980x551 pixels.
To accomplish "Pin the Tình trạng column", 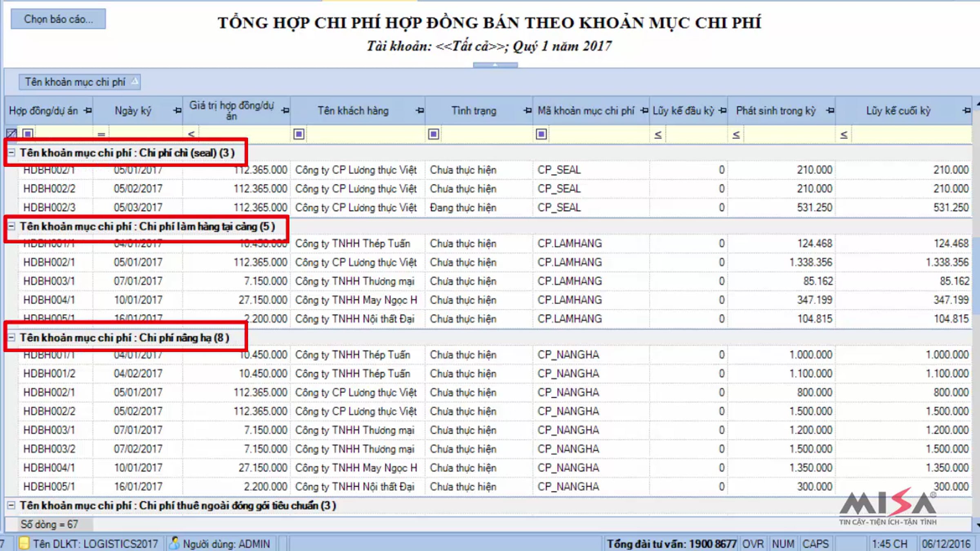I will tap(528, 111).
